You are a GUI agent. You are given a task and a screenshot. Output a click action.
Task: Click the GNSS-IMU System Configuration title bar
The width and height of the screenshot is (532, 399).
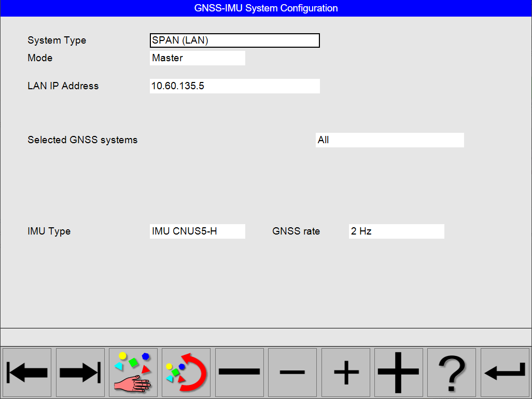266,8
